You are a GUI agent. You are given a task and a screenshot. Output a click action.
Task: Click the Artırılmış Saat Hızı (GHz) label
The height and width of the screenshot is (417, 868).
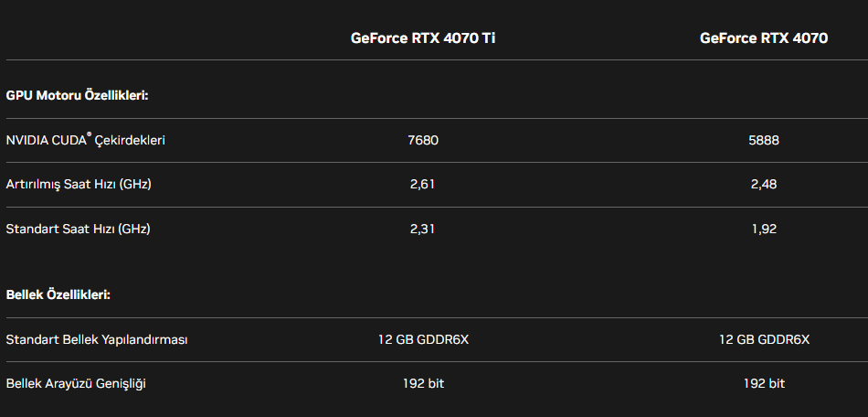click(79, 185)
